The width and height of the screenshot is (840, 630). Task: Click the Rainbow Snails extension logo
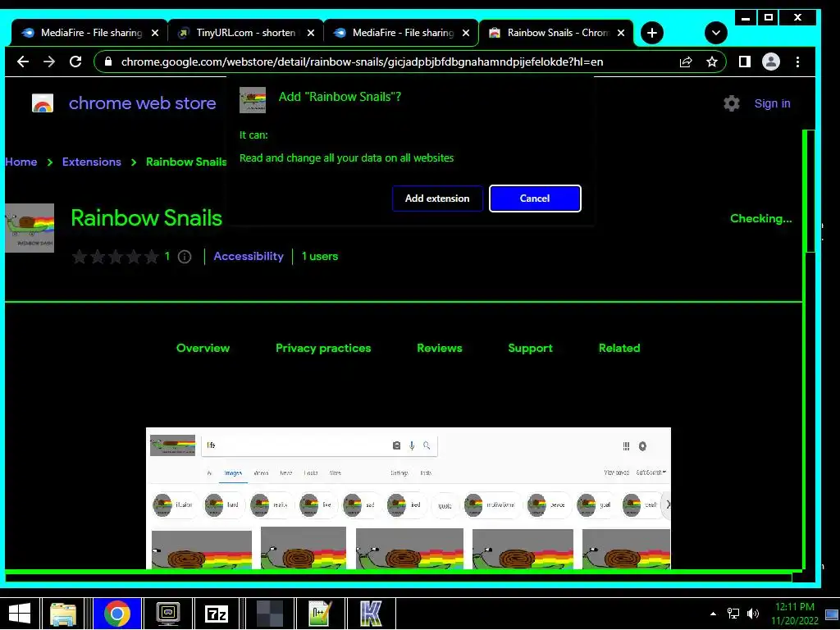[30, 228]
